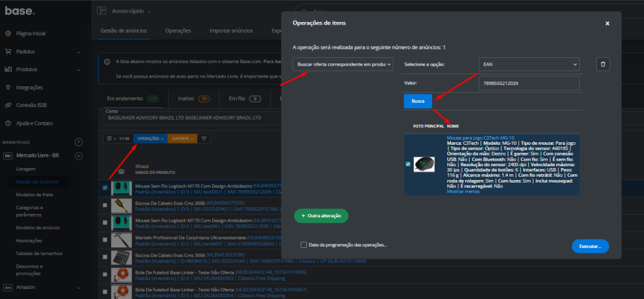The height and width of the screenshot is (299, 644).
Task: Click the camera column header icon
Action: click(x=121, y=171)
